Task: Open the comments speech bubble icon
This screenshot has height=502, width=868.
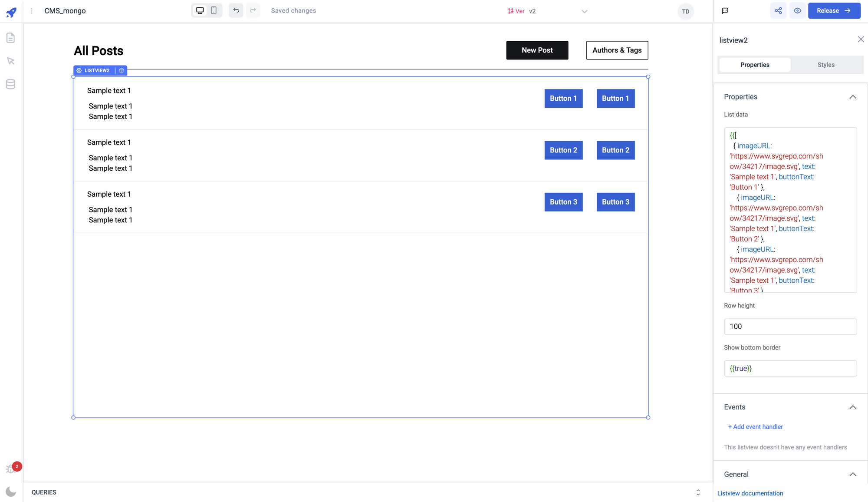Action: tap(725, 11)
